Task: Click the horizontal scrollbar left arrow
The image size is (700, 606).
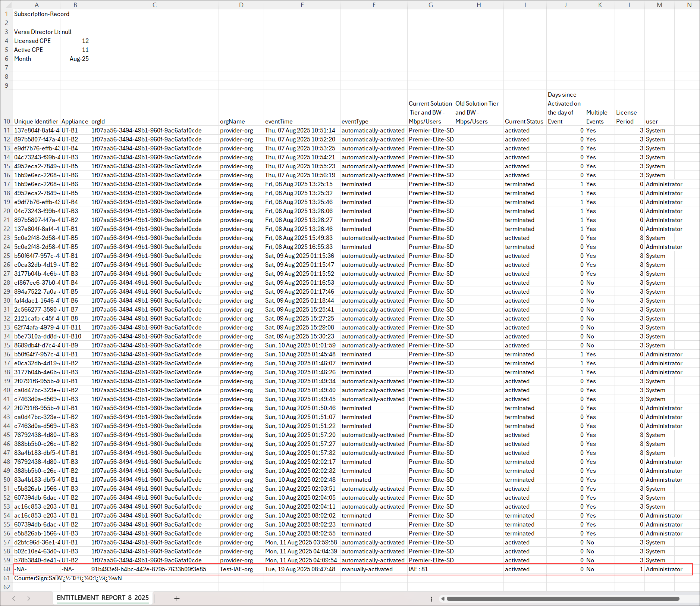Action: 443,599
